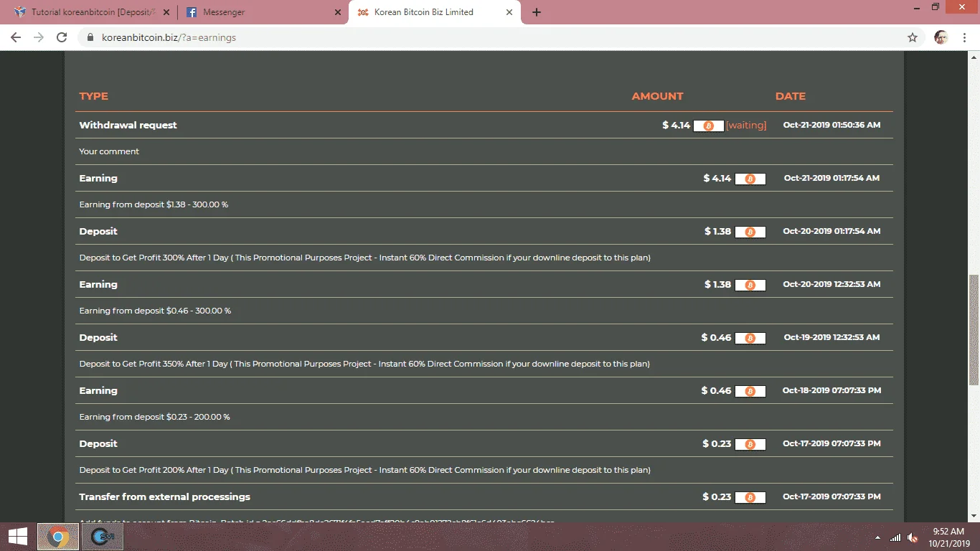This screenshot has height=551, width=980.
Task: Go forward in browser history
Action: tap(39, 37)
